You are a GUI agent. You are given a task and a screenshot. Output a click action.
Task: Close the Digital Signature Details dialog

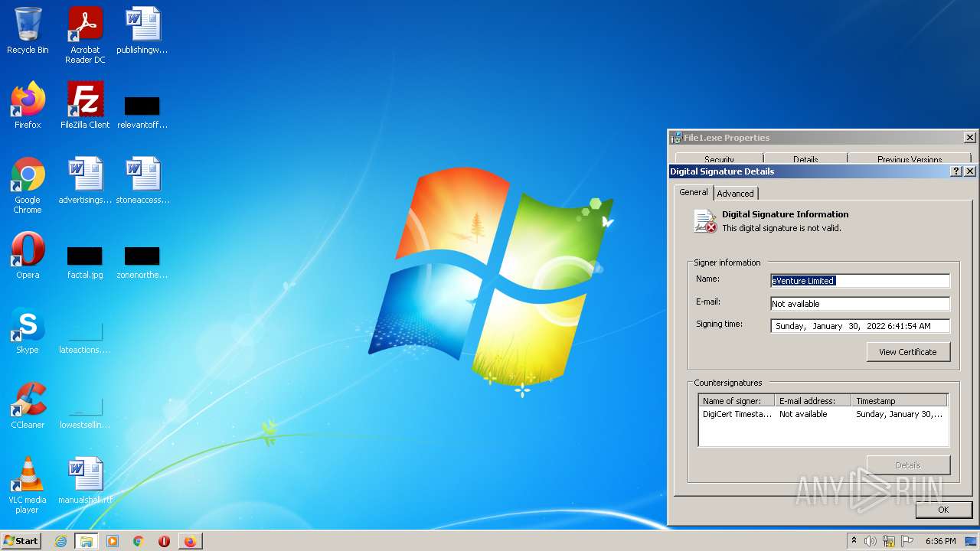pos(970,171)
